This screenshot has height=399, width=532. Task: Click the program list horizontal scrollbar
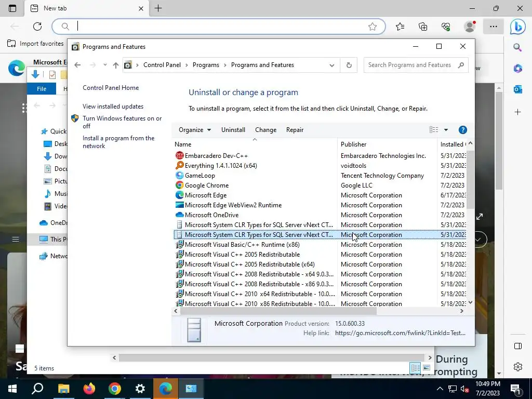278,311
